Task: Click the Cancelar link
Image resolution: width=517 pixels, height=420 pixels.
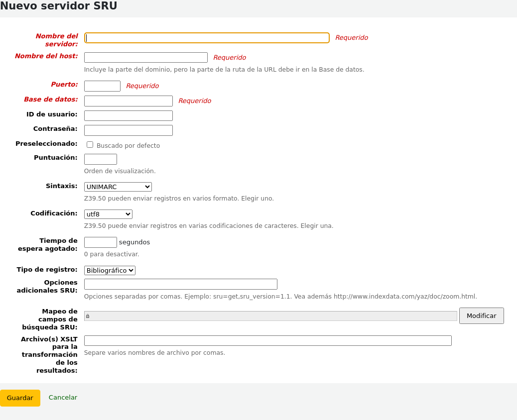Action: [62, 397]
